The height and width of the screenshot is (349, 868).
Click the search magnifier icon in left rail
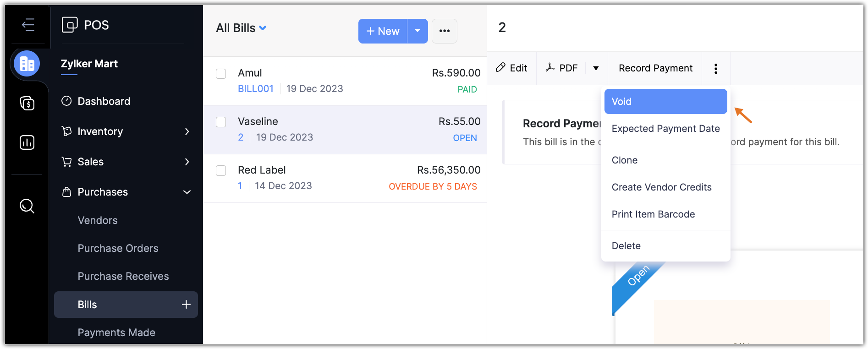pyautogui.click(x=27, y=206)
